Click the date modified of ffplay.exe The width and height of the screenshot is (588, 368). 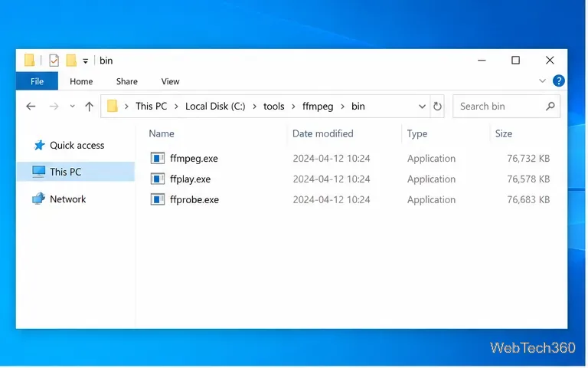point(332,179)
